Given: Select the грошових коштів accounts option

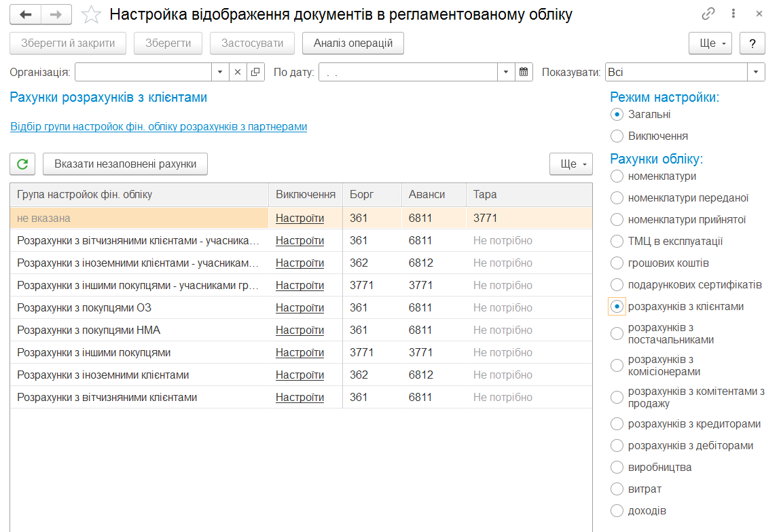Looking at the screenshot, I should pos(617,263).
